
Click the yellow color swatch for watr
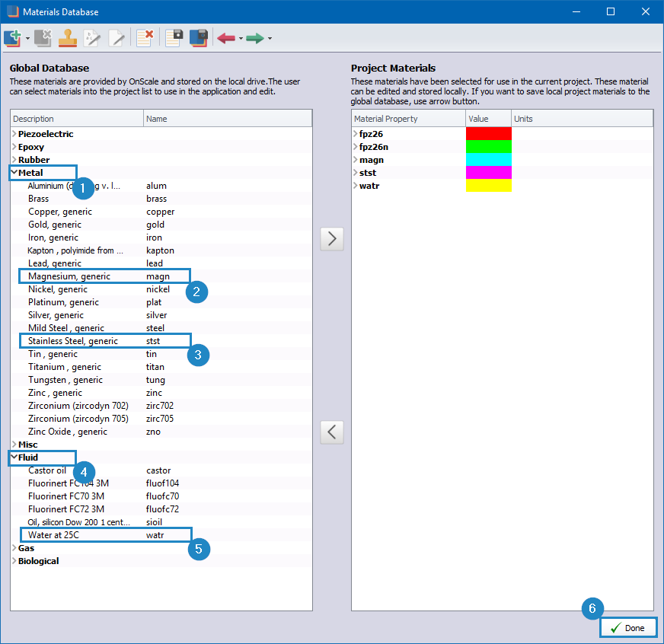[489, 186]
